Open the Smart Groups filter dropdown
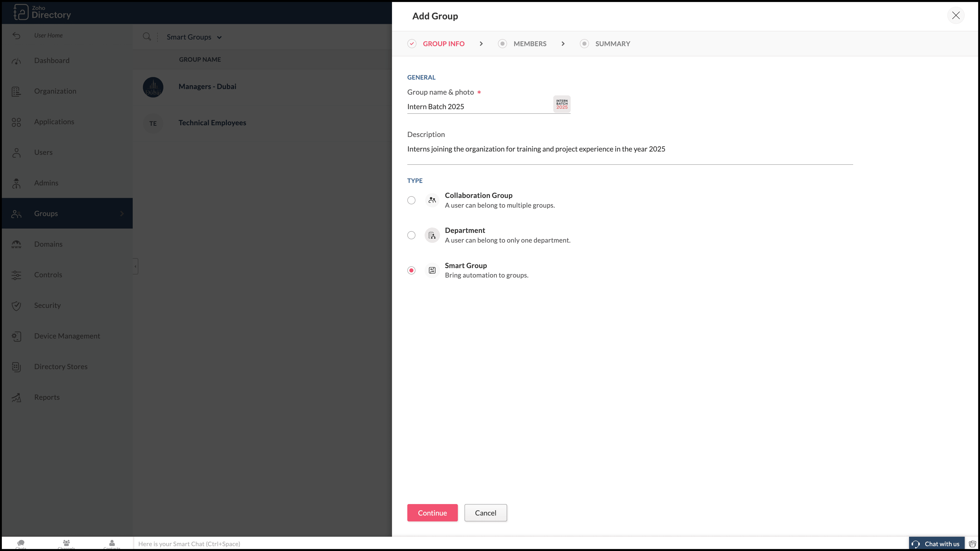 pyautogui.click(x=194, y=37)
